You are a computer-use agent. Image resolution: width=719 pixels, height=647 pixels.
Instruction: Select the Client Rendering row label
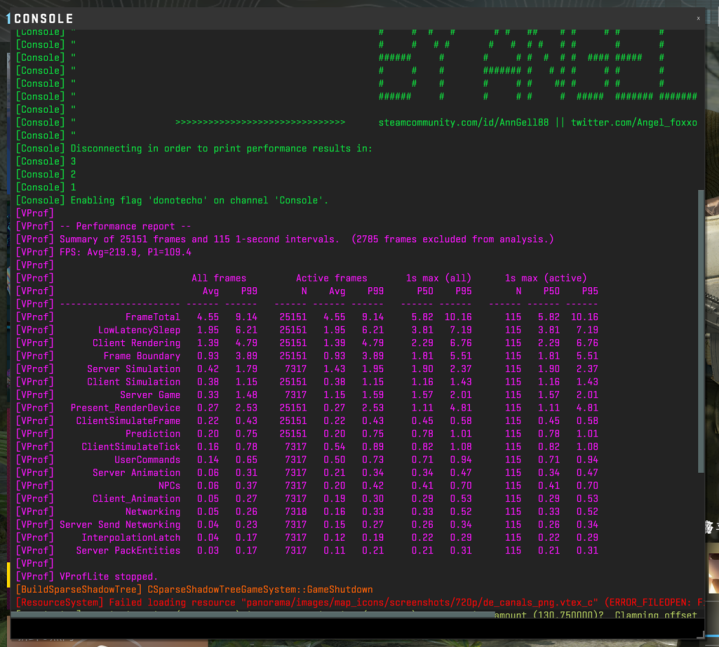pyautogui.click(x=136, y=343)
